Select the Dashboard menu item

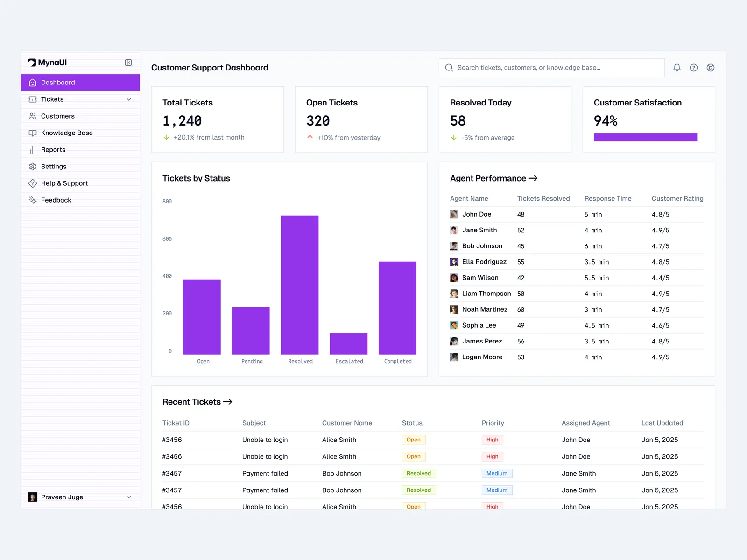tap(80, 83)
